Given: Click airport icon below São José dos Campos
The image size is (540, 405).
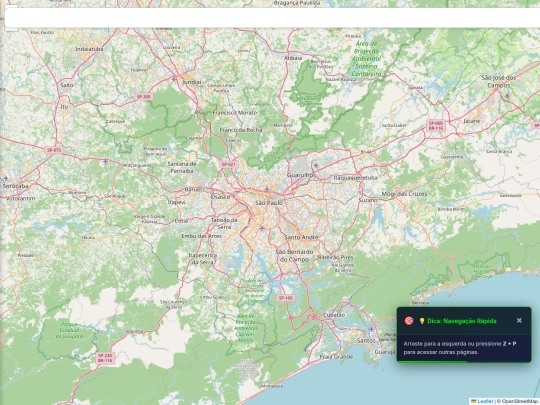Looking at the screenshot, I should point(507,96).
